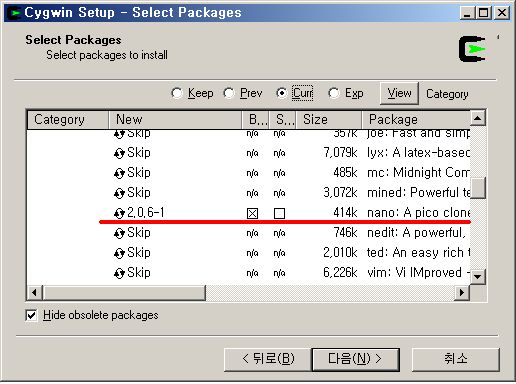Select the Keep radio button
The width and height of the screenshot is (516, 384).
click(x=177, y=93)
